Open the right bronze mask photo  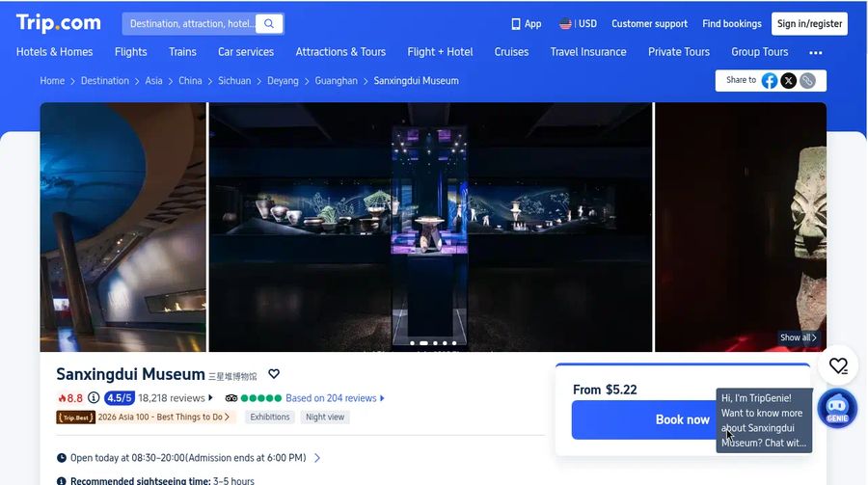741,227
